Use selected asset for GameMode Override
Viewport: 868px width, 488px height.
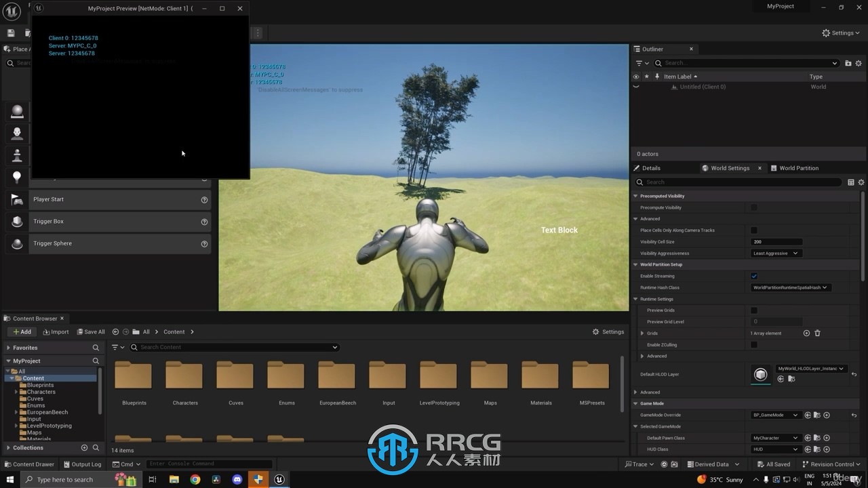tap(808, 415)
